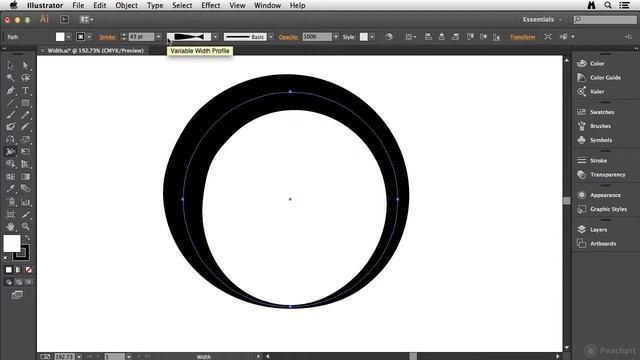This screenshot has height=360, width=640.
Task: Select the Scale tool
Action: 25,139
